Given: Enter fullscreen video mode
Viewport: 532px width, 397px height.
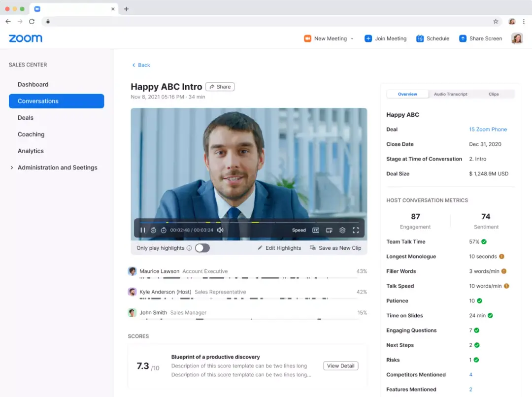Looking at the screenshot, I should click(356, 230).
